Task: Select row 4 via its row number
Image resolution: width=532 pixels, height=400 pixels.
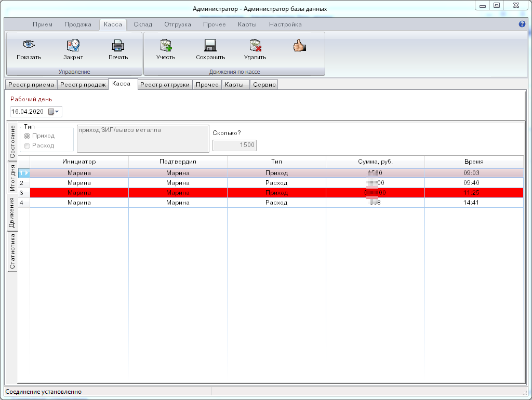Action: [24, 203]
